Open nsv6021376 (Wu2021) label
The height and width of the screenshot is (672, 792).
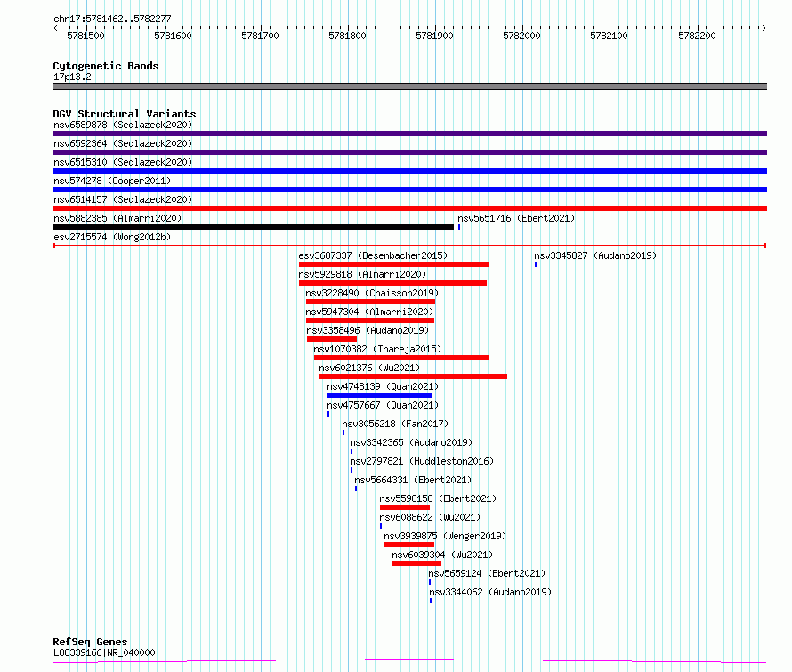point(369,368)
